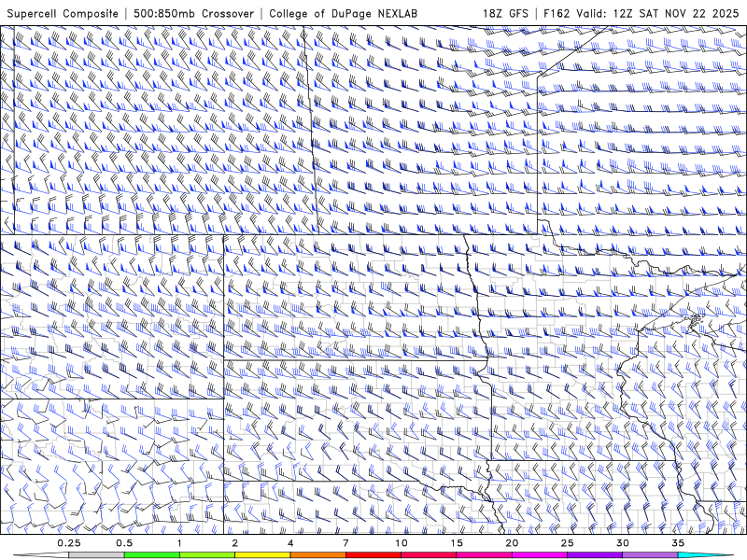
Task: Click the green swatch between 0.5 and 1
Action: click(151, 555)
